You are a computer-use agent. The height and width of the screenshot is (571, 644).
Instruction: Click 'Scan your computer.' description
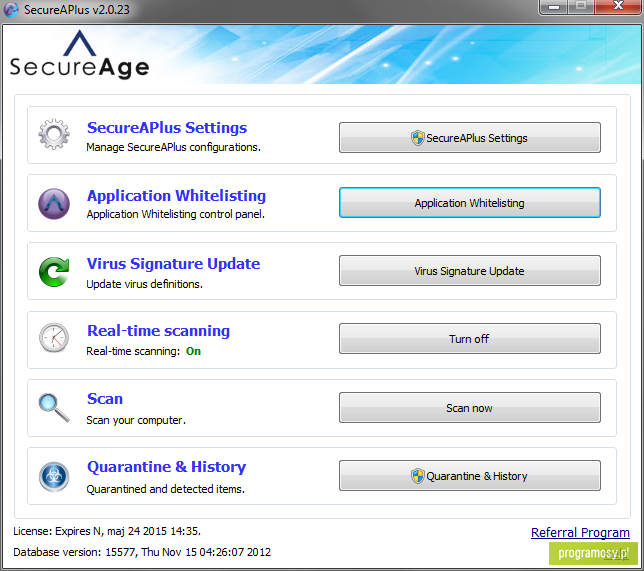pos(136,420)
